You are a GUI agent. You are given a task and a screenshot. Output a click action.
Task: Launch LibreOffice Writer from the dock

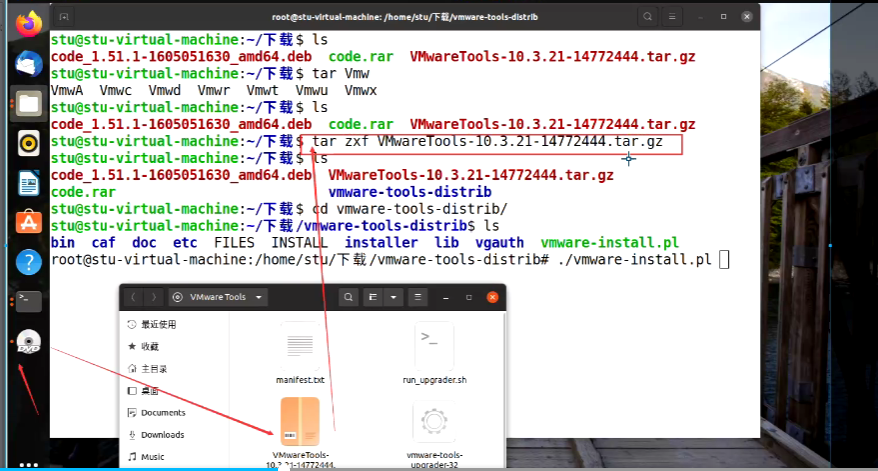pyautogui.click(x=29, y=183)
